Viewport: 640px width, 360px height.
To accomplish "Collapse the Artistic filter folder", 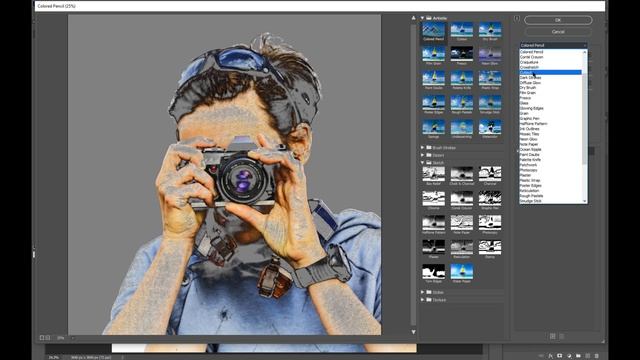I will pyautogui.click(x=422, y=18).
